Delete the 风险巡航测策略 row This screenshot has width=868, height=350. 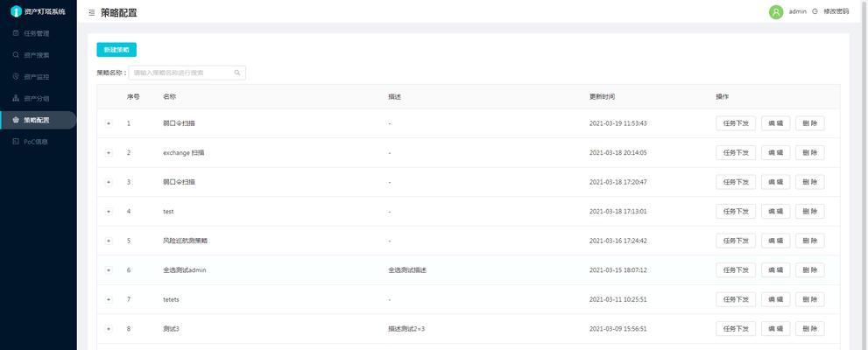click(810, 241)
